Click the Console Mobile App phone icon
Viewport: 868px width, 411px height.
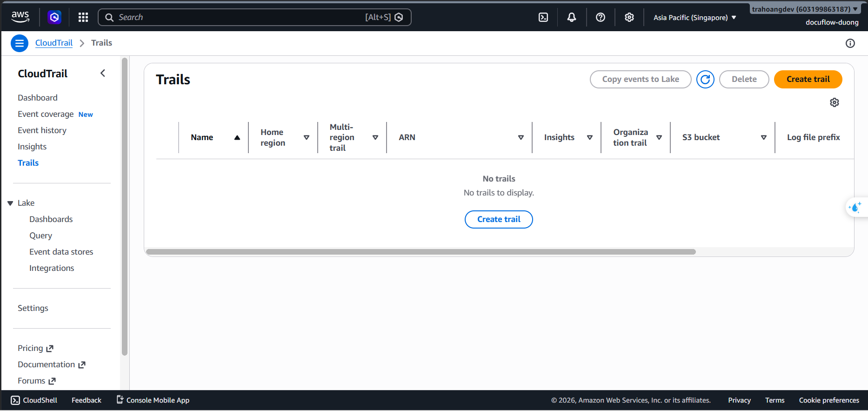(120, 400)
